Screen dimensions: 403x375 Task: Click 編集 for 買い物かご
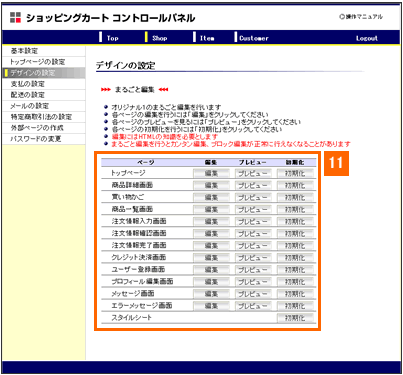click(211, 197)
